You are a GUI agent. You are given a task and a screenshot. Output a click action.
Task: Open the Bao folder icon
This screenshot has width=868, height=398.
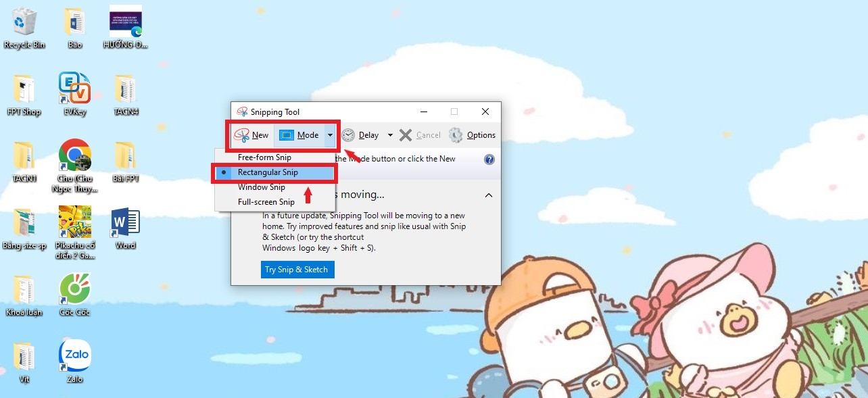tap(74, 28)
